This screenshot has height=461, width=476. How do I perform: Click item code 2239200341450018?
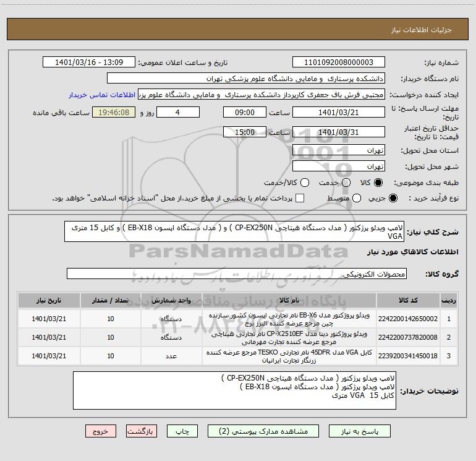pos(408,356)
